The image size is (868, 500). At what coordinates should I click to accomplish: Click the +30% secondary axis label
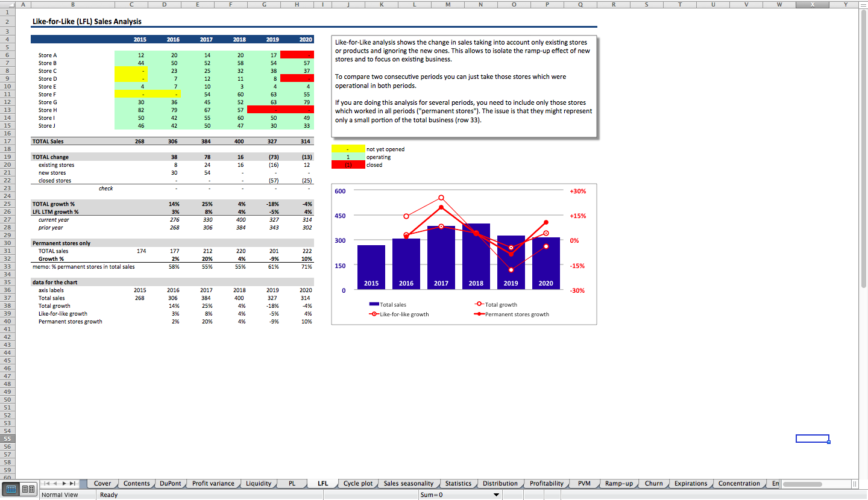point(577,191)
